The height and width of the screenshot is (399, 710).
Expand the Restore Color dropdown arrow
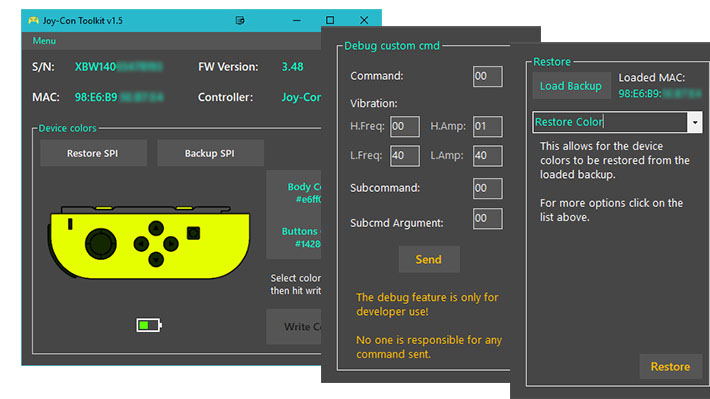[695, 122]
